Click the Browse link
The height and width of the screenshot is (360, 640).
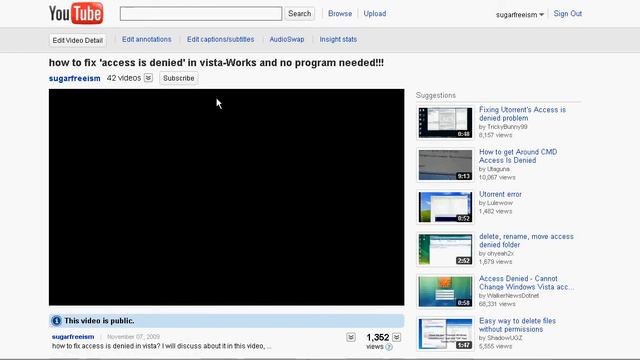coord(340,13)
